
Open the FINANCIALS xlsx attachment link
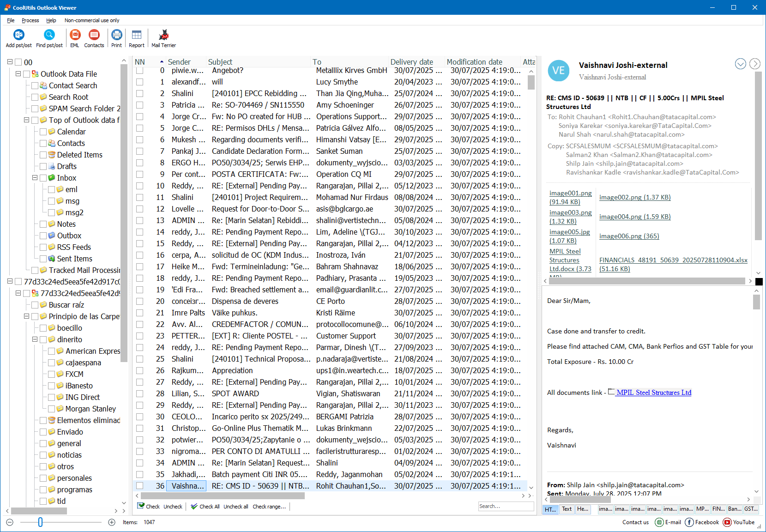[x=673, y=264]
